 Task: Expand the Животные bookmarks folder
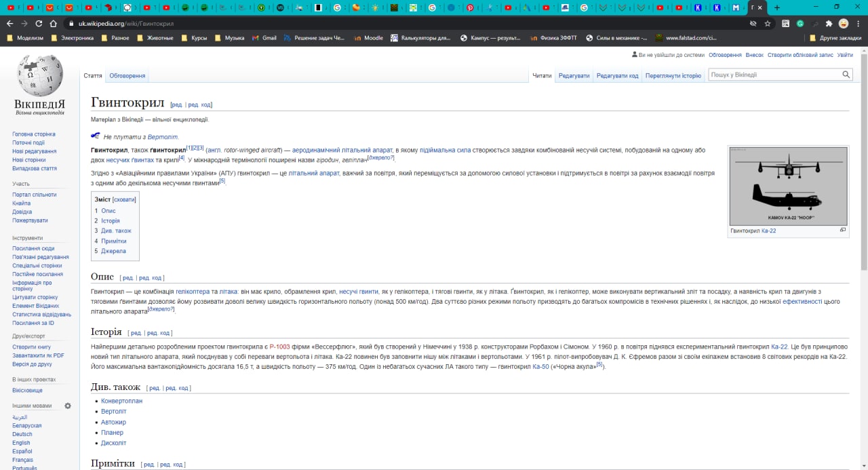point(155,38)
